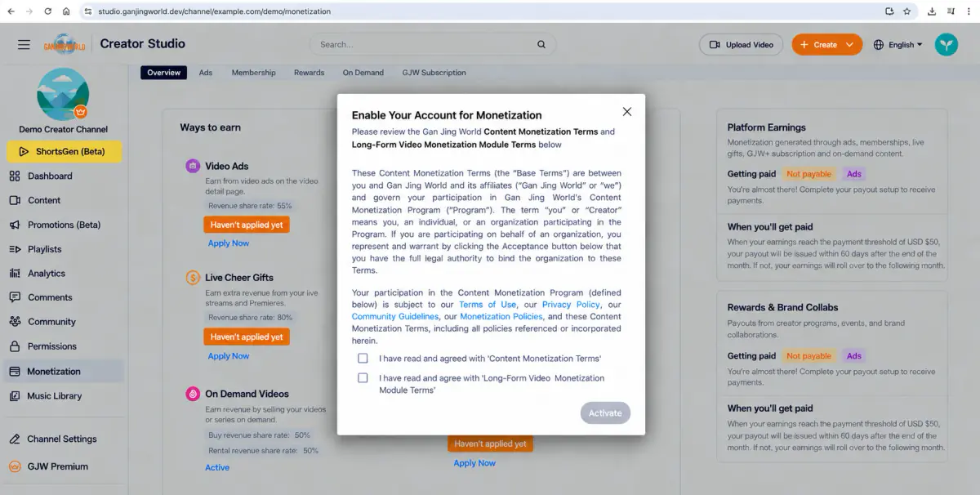
Task: Click the On Demand Videos icon
Action: [193, 394]
